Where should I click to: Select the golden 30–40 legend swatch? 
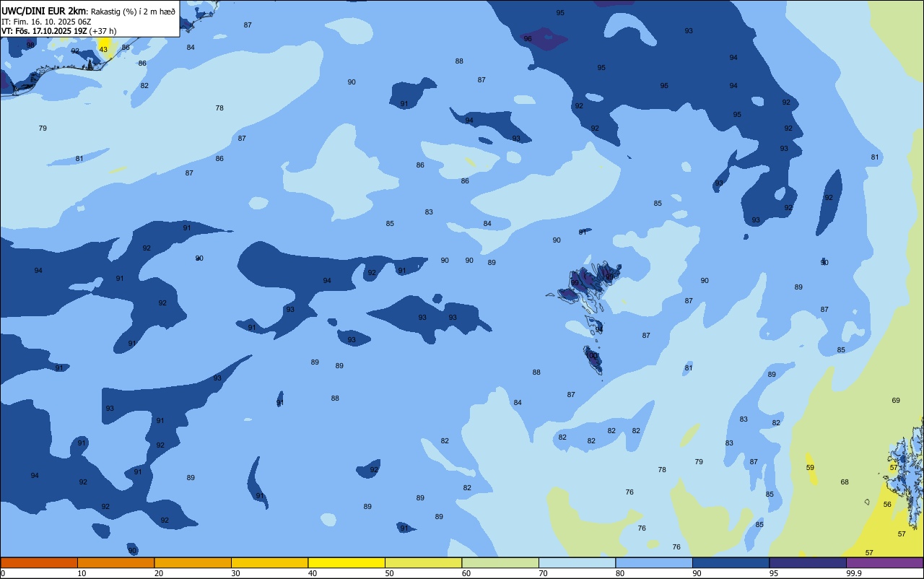click(x=269, y=562)
